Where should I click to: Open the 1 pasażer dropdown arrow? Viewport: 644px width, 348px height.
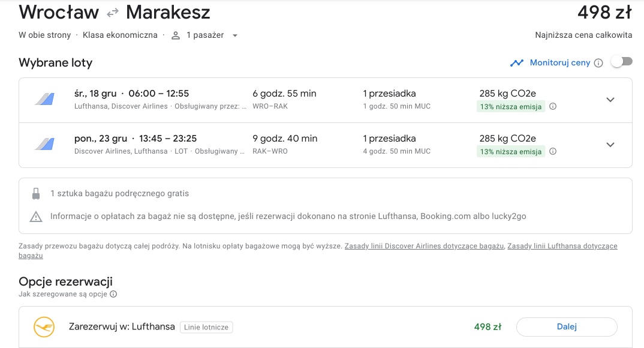235,36
